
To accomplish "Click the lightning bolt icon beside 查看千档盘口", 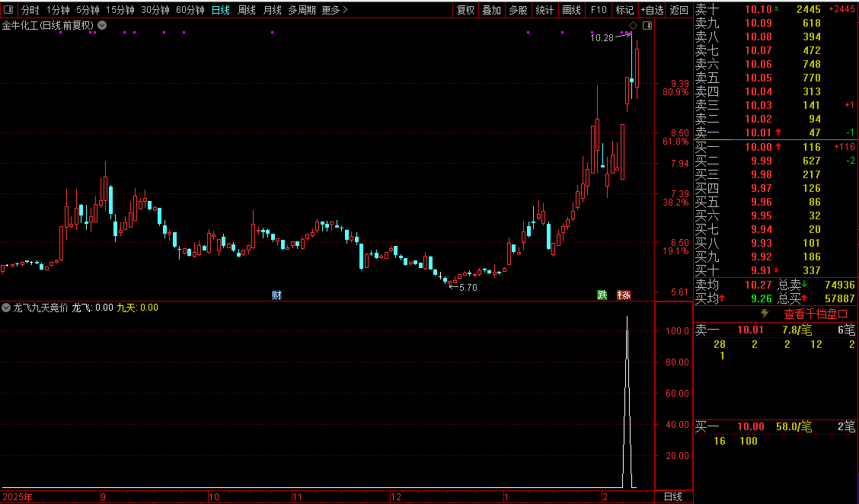I will 765,314.
